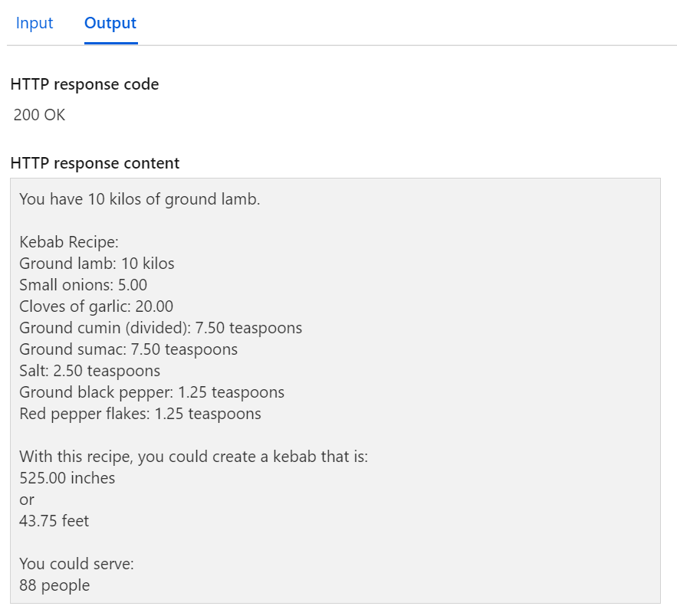Image resolution: width=677 pixels, height=616 pixels.
Task: Click the HTTP response content heading
Action: click(x=95, y=163)
